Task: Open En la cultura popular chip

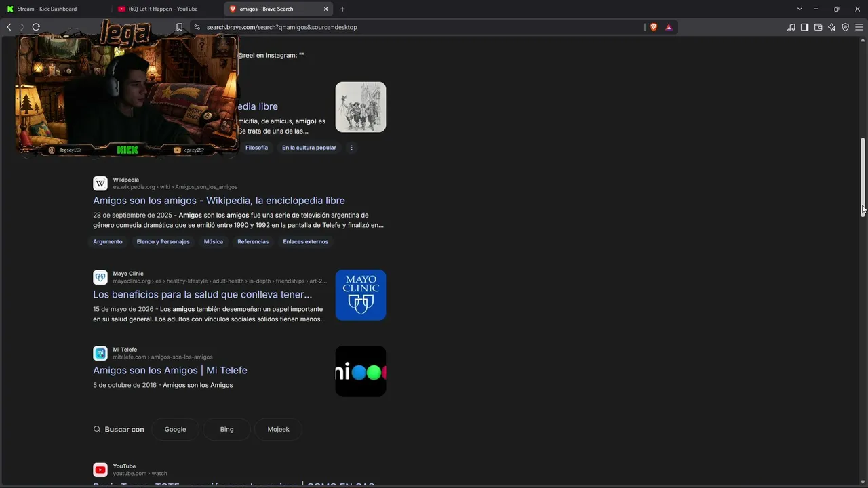Action: [x=309, y=147]
